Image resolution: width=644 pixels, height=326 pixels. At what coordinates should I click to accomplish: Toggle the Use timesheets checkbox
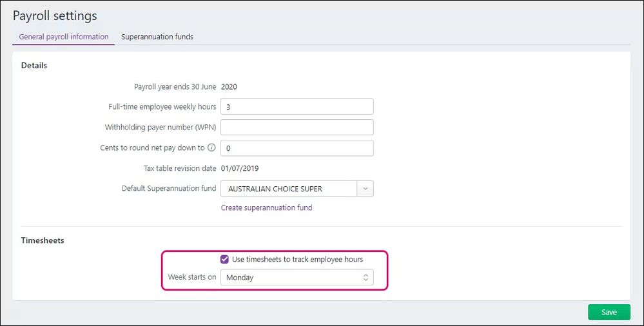(224, 259)
